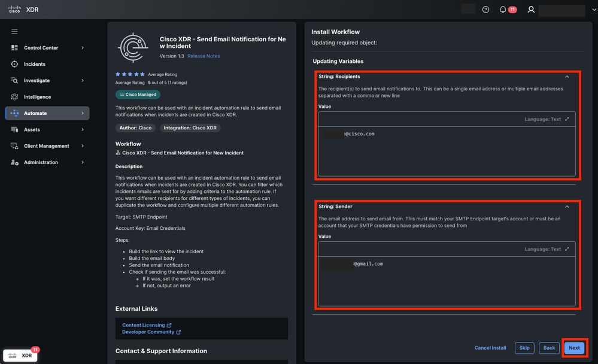Click the Next button
The width and height of the screenshot is (598, 364).
(574, 348)
